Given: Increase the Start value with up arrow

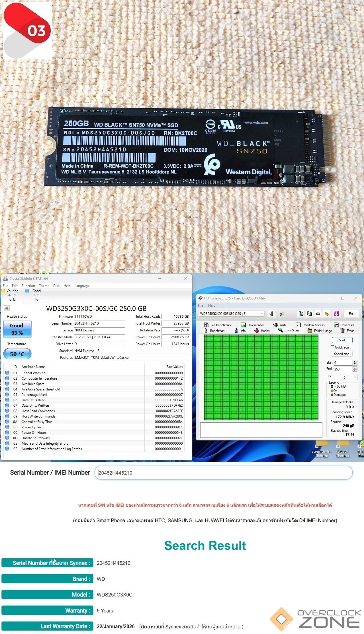Looking at the screenshot, I should pyautogui.click(x=355, y=361).
